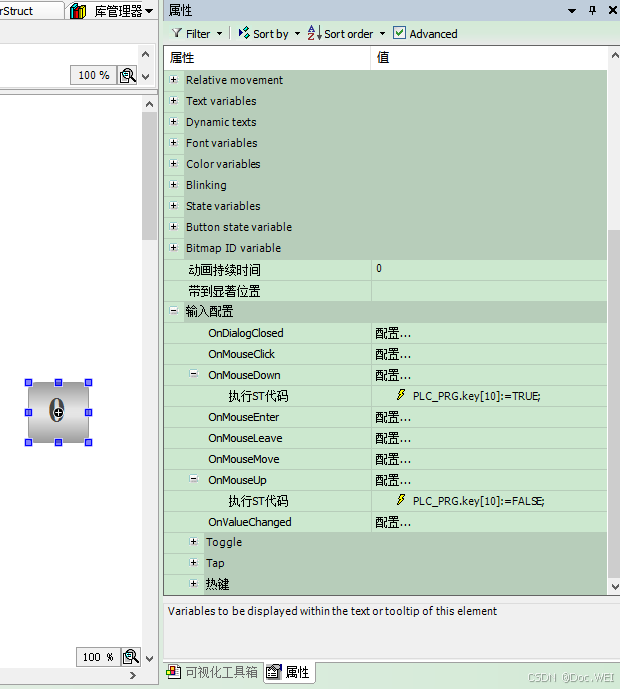The image size is (620, 689).
Task: Click the editor canvas vertical scrollbar thumb
Action: [149, 176]
